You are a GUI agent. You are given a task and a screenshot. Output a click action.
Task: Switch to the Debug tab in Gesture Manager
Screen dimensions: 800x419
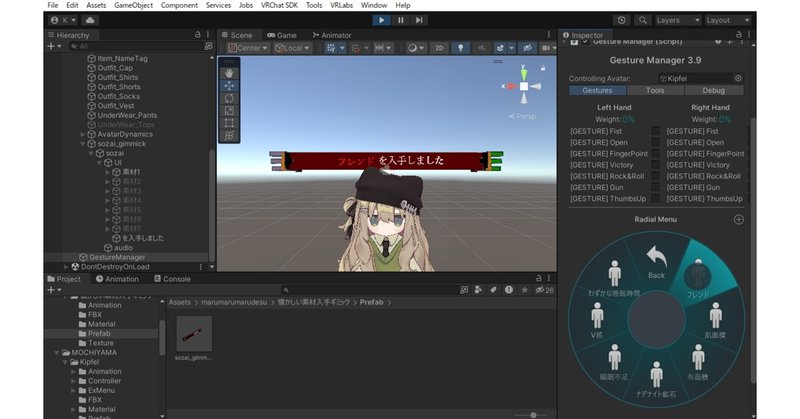(713, 90)
